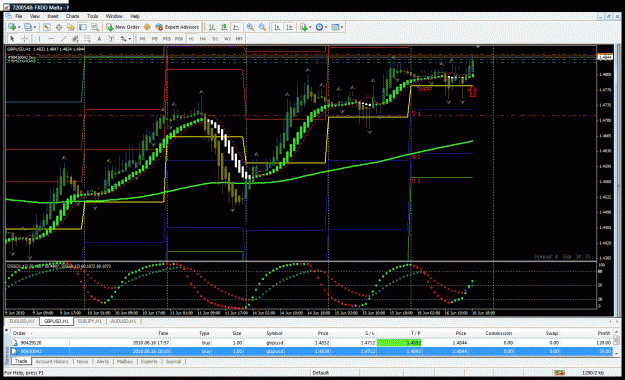Select the H4 timeframe button
The image size is (625, 380).
(x=203, y=39)
